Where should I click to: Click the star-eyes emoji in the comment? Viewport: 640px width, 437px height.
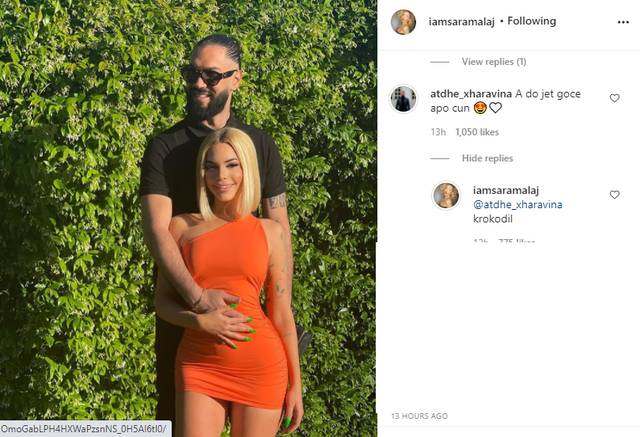point(480,108)
